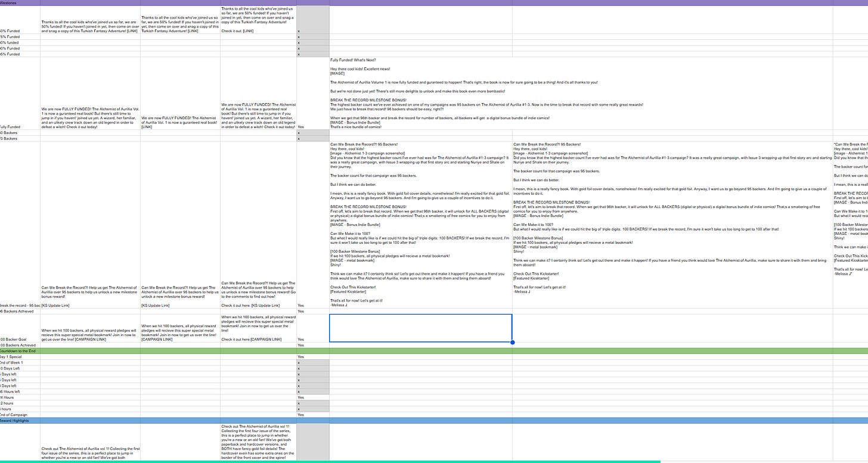Select 'Yes' in the 100 Backer Goal row

[300, 340]
